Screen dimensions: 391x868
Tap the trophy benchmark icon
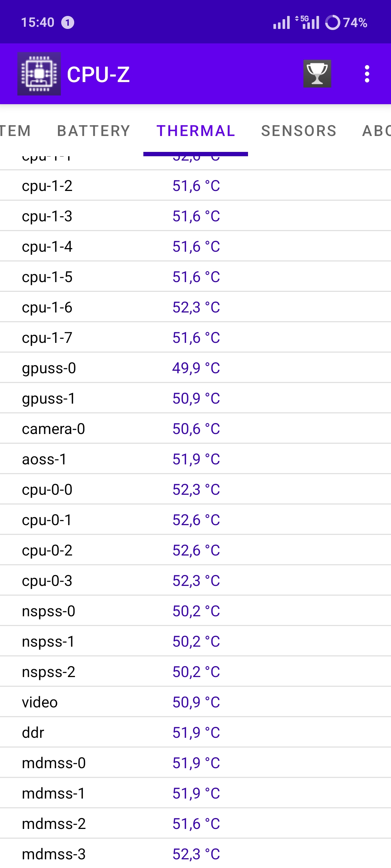[317, 74]
